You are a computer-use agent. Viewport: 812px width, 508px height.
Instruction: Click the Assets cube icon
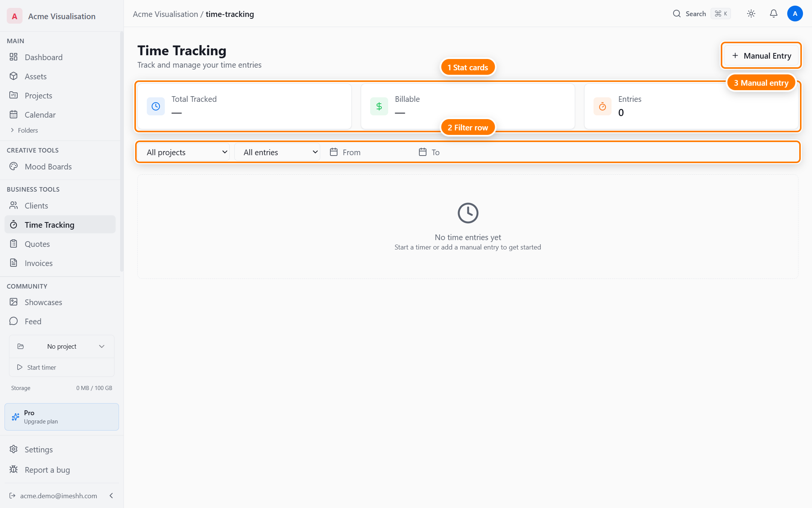pos(14,76)
